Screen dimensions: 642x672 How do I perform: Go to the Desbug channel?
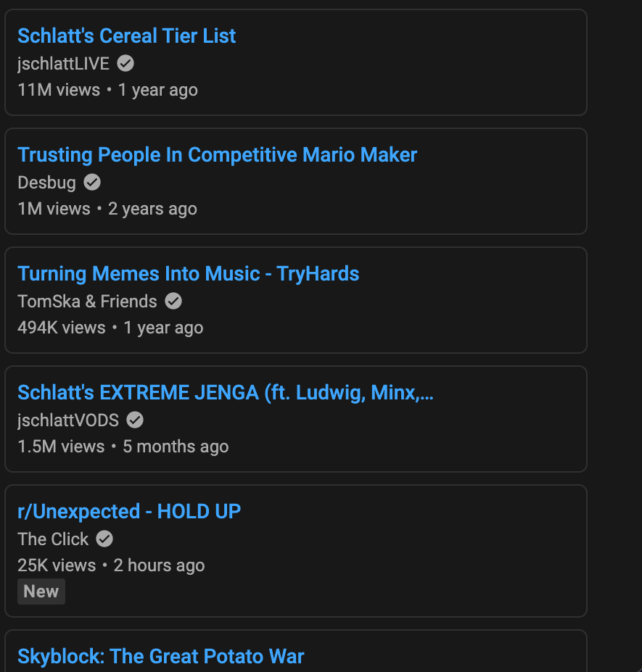(46, 183)
